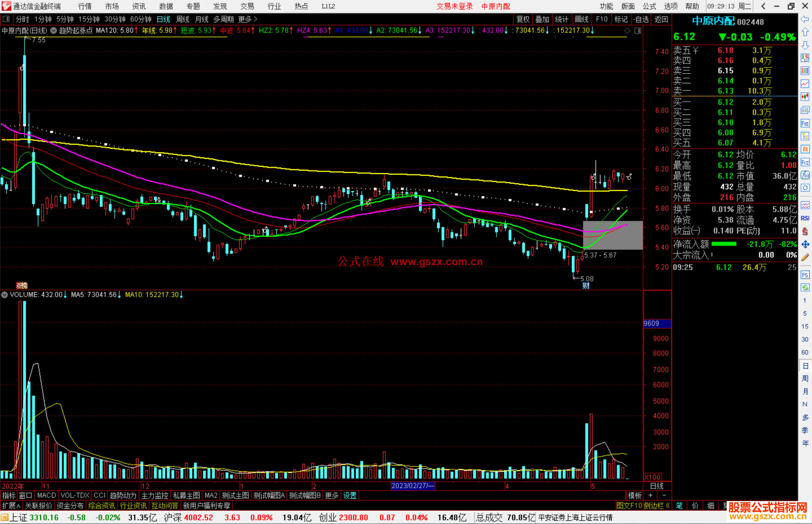Image resolution: width=812 pixels, height=524 pixels.
Task: Open the 公式 menu
Action: coord(649,6)
